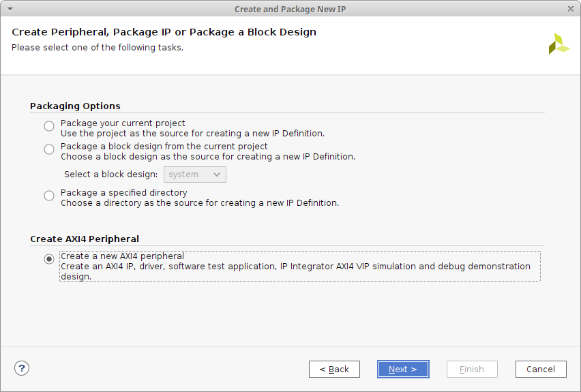This screenshot has width=581, height=392.
Task: Open the window menu arrow in title bar
Action: point(10,9)
